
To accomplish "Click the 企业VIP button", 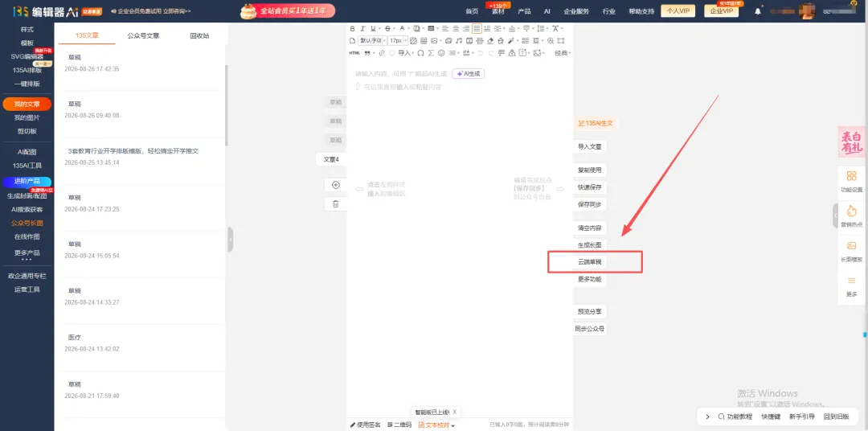I will (x=721, y=11).
